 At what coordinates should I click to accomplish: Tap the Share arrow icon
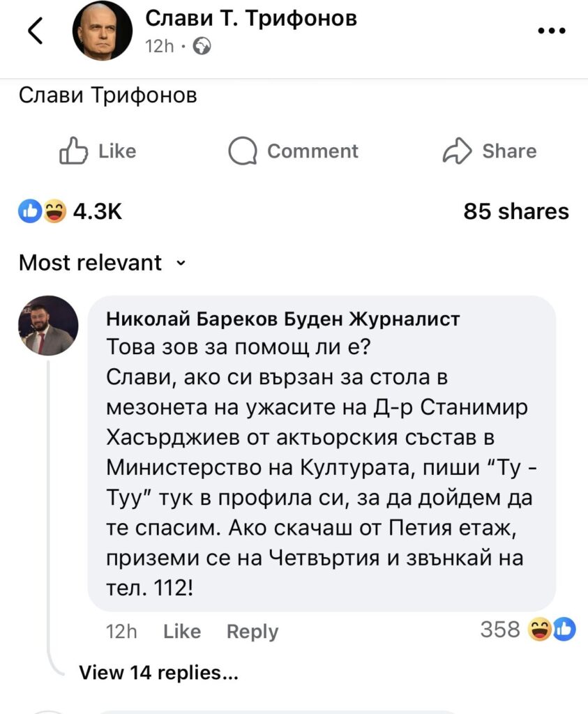click(457, 151)
